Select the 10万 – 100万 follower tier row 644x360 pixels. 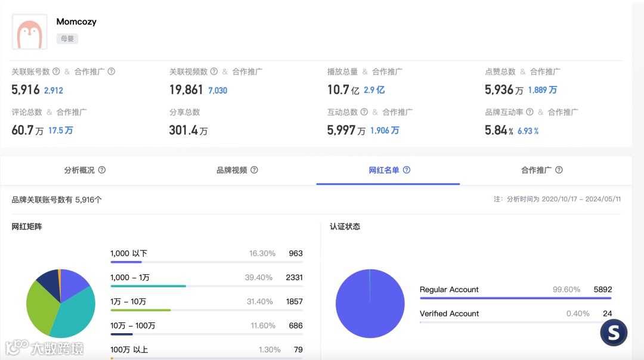pos(206,328)
